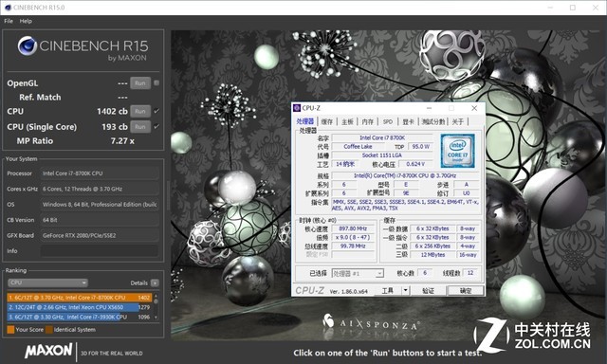The height and width of the screenshot is (364, 607).
Task: Open the processor selection dropdown in CPU-Z
Action: point(358,274)
